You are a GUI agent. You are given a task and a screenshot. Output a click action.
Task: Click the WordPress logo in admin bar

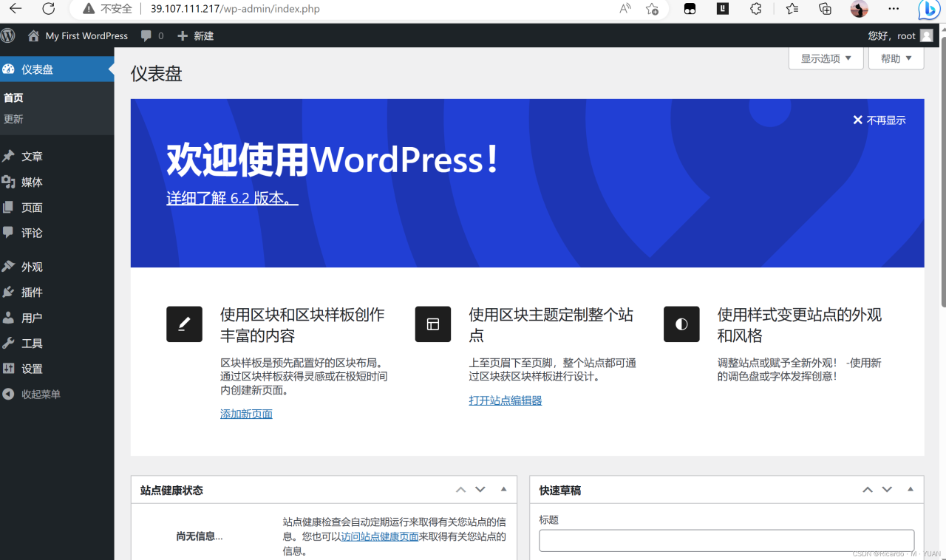(8, 35)
